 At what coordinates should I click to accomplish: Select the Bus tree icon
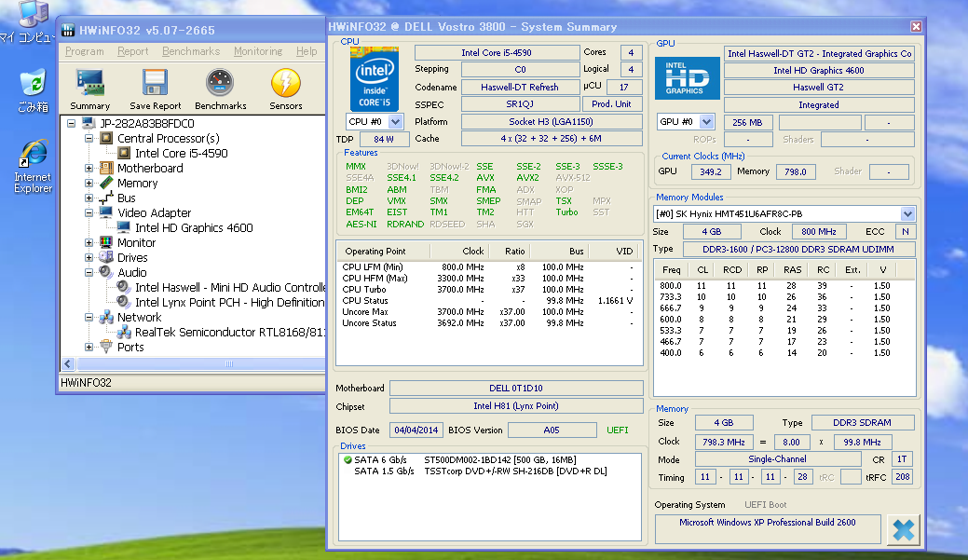(107, 198)
